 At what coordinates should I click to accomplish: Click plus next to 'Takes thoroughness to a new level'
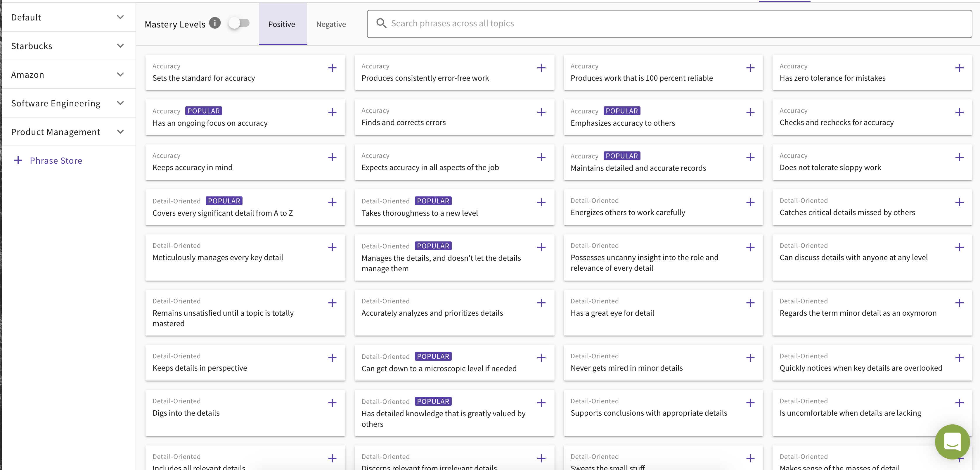[x=541, y=203]
